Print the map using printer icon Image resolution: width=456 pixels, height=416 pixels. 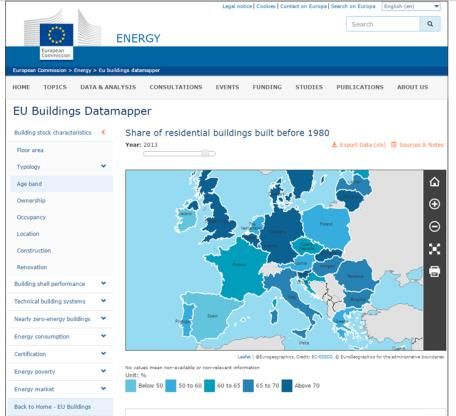pos(434,271)
